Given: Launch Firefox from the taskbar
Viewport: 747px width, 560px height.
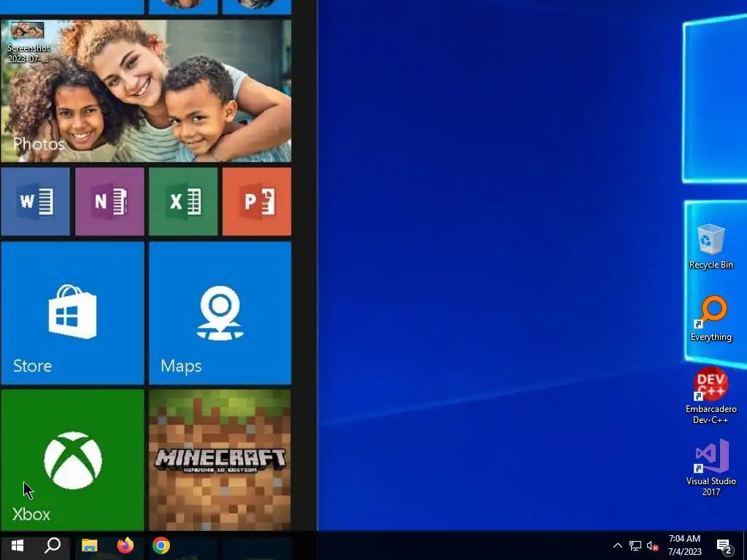Looking at the screenshot, I should (125, 545).
